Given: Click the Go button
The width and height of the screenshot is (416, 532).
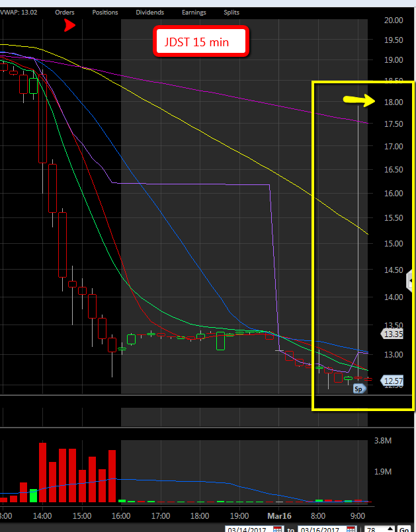Looking at the screenshot, I should [x=403, y=530].
